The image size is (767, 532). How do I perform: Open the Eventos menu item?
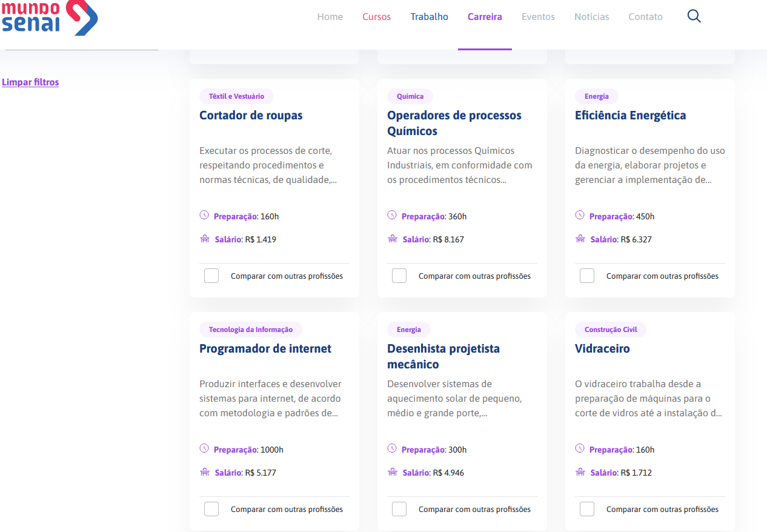[538, 17]
